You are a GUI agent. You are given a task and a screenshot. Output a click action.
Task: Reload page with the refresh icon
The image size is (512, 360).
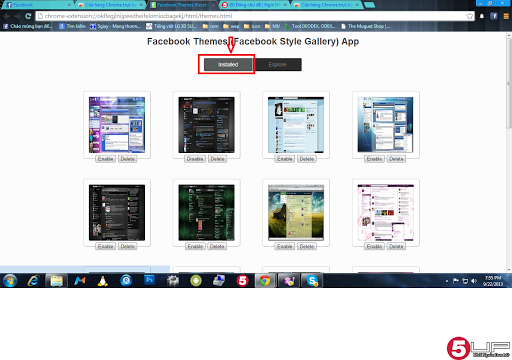(28, 16)
